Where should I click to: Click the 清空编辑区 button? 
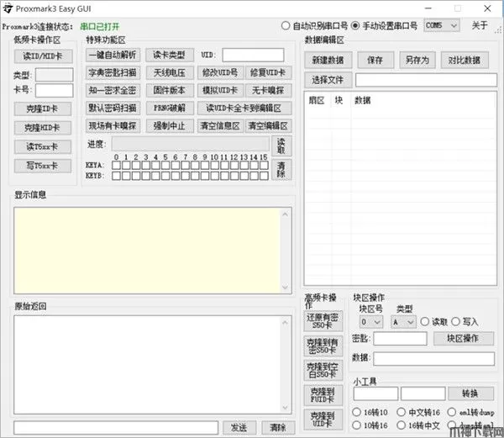(268, 126)
